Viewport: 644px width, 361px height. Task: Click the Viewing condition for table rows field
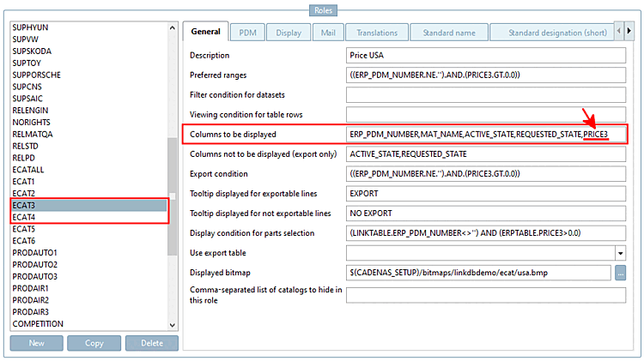[486, 114]
